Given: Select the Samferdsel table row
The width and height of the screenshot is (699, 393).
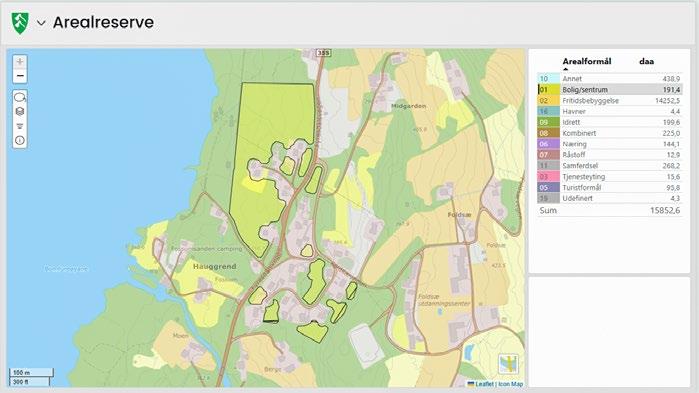Looking at the screenshot, I should tap(610, 166).
